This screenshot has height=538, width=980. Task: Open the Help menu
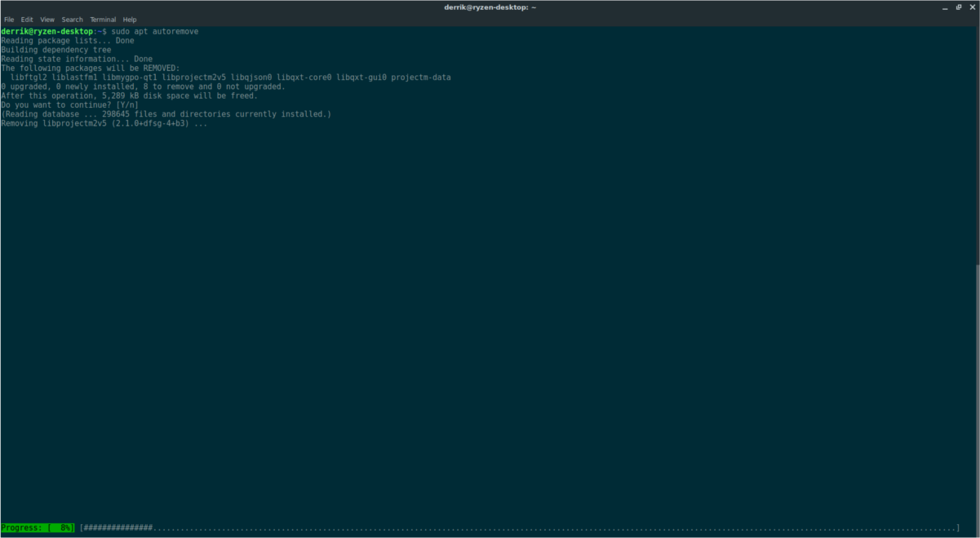[x=130, y=20]
